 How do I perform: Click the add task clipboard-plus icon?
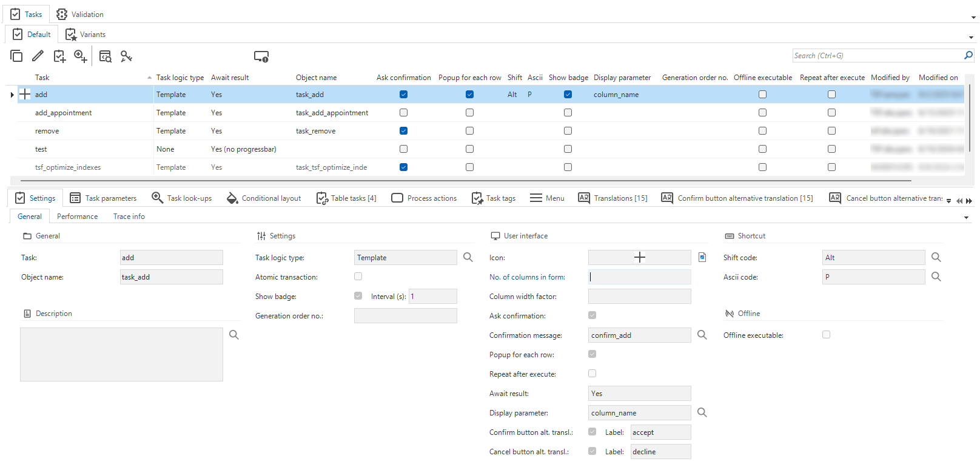pos(59,56)
